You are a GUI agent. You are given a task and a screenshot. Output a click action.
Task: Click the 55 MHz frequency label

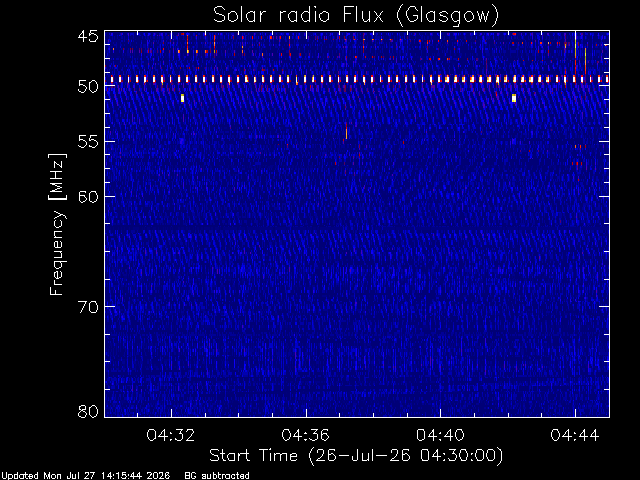[x=88, y=142]
